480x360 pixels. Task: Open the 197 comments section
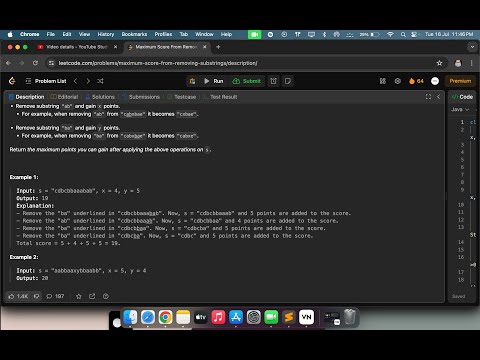[55, 296]
